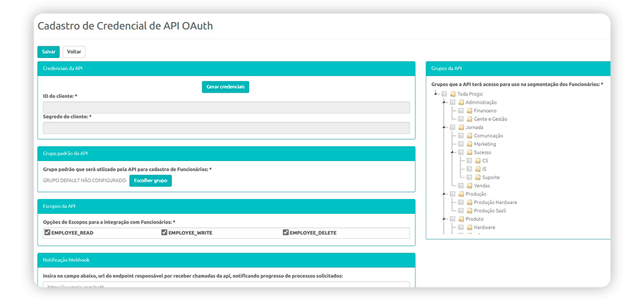Image resolution: width=644 pixels, height=304 pixels.
Task: Click the Vendas folder icon
Action: coord(469,185)
